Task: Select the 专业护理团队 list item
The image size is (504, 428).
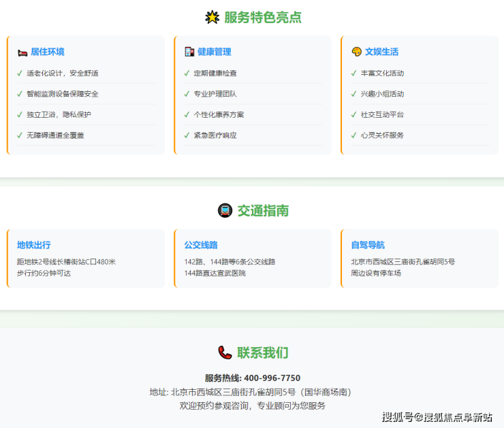Action: pyautogui.click(x=215, y=94)
